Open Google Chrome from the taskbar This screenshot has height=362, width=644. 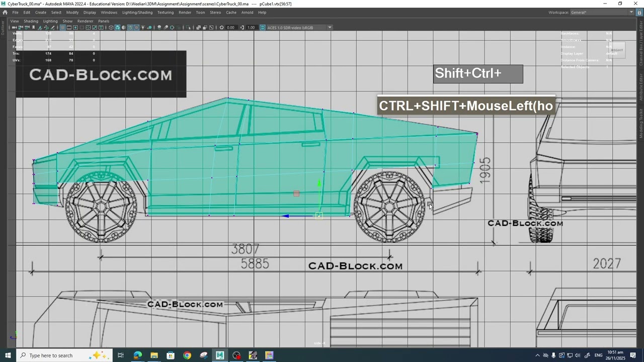tap(187, 355)
